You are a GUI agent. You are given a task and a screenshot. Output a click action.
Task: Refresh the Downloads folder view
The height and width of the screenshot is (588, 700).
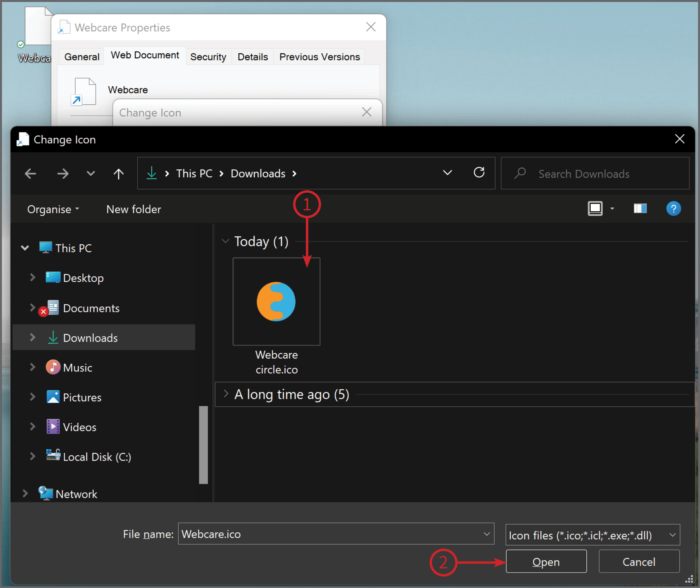(479, 173)
